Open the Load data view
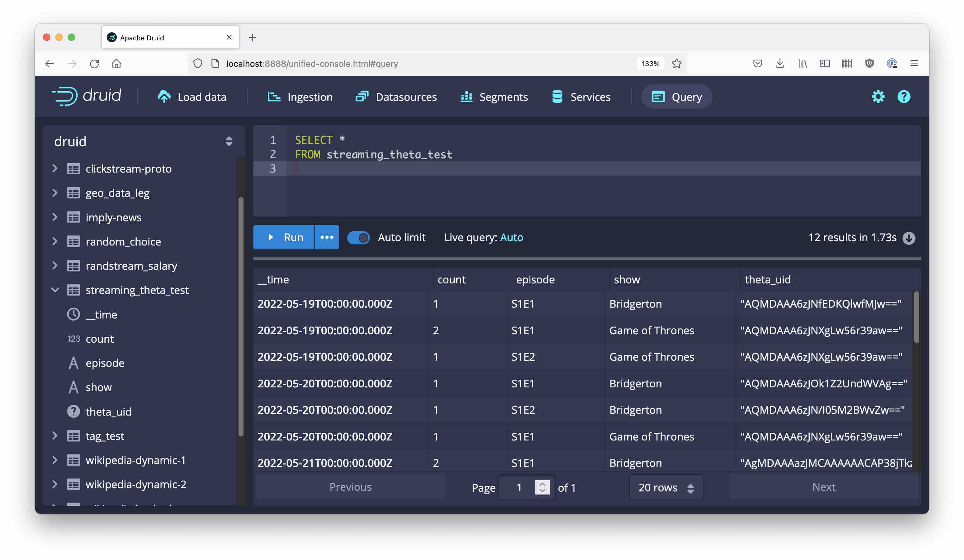 pyautogui.click(x=192, y=97)
